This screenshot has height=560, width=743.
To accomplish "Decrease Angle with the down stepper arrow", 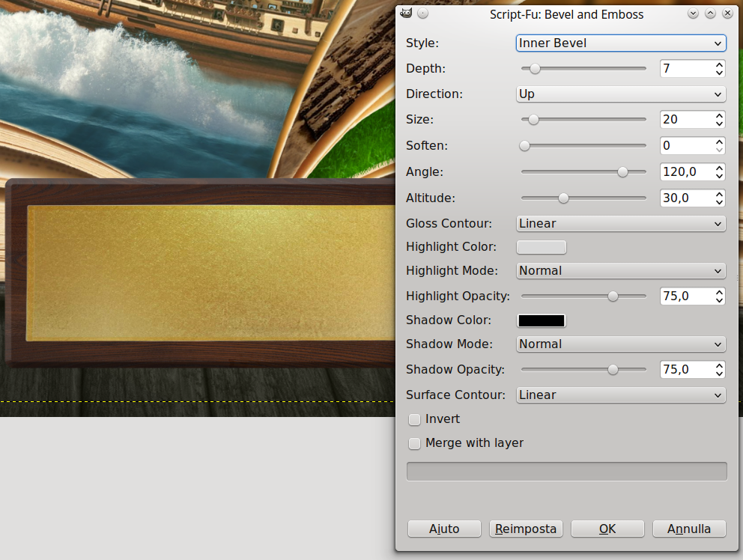I will pos(719,176).
